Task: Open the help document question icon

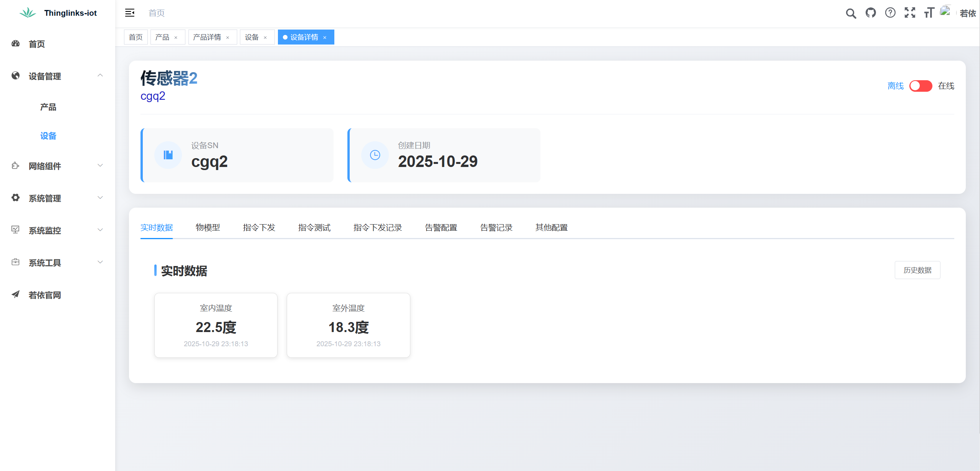Action: pos(890,13)
